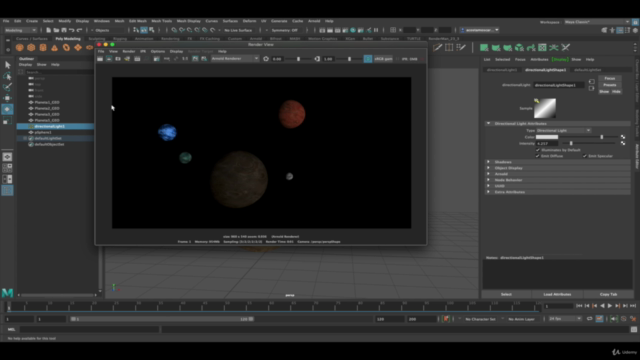
Task: Activate the Lasso select tool
Action: (7, 76)
